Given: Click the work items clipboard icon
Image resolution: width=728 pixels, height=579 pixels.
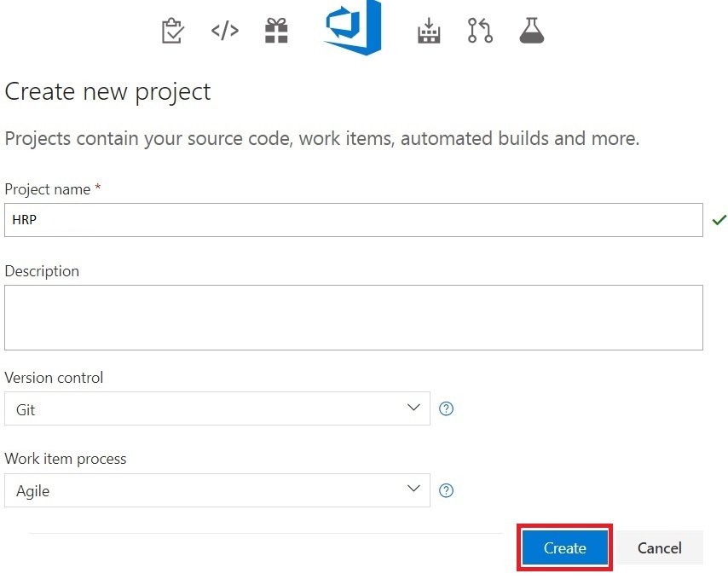Looking at the screenshot, I should click(172, 32).
